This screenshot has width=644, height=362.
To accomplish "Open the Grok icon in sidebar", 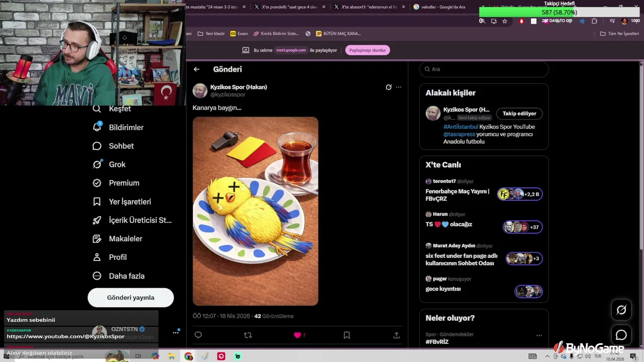I will click(97, 164).
